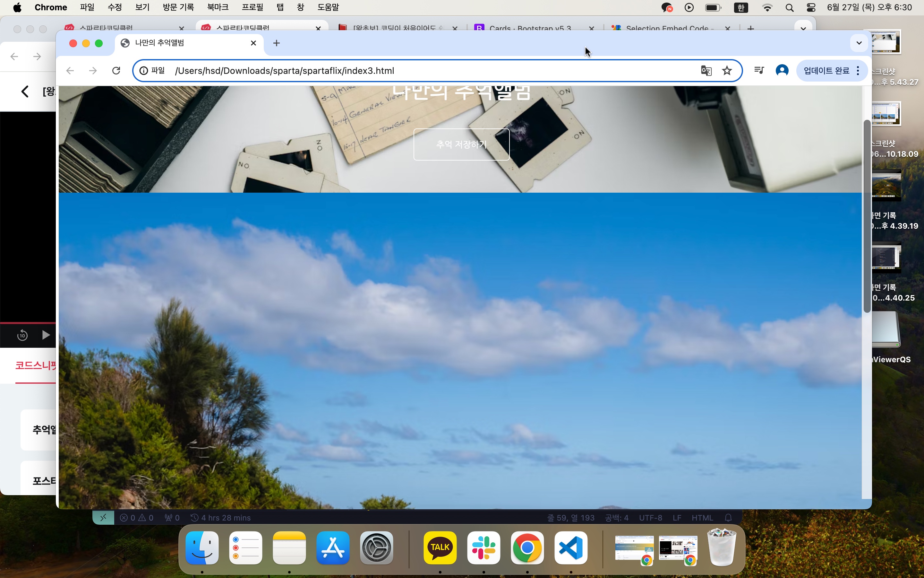View site info icon beside 파일
Viewport: 924px width, 578px height.
tap(143, 71)
